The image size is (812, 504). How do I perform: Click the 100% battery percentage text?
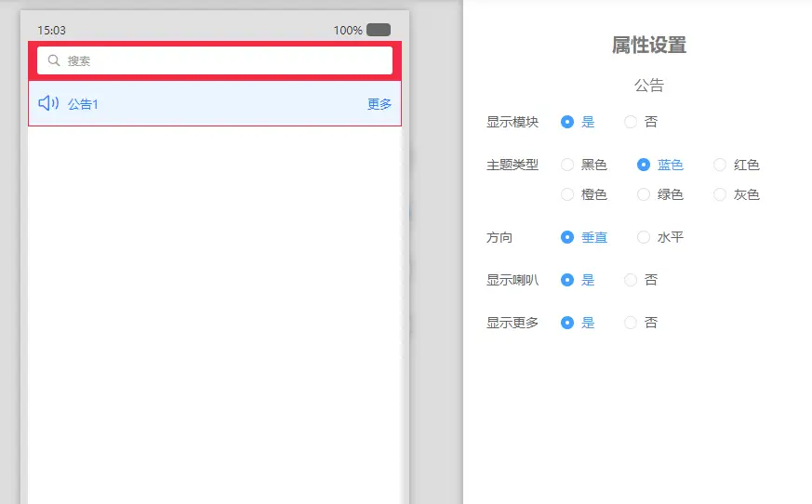348,31
